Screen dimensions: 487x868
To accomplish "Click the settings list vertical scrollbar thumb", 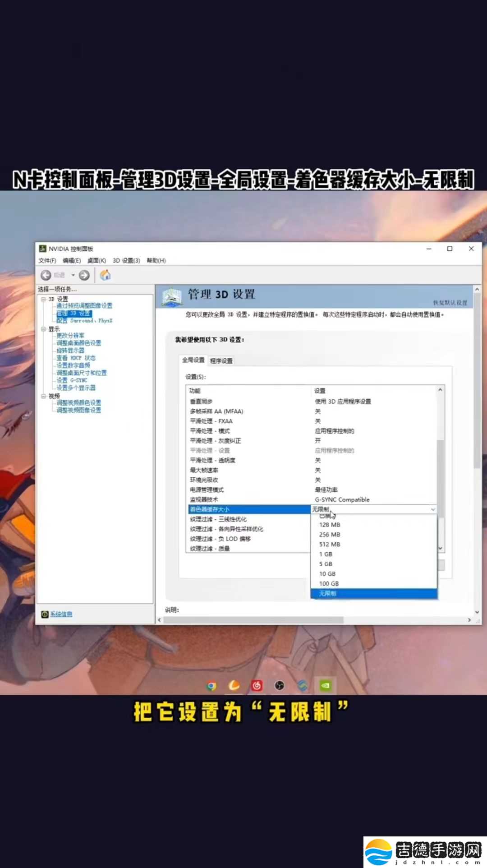I will pyautogui.click(x=441, y=478).
